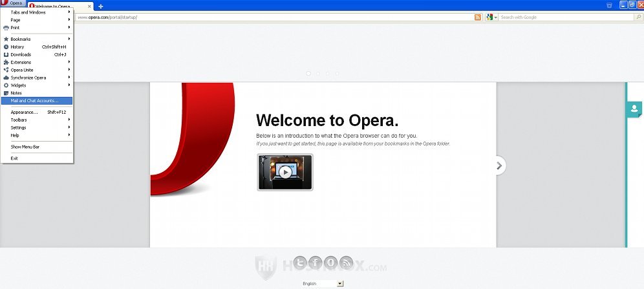
Task: Select the fourth carousel dot indicator
Action: (x=337, y=74)
